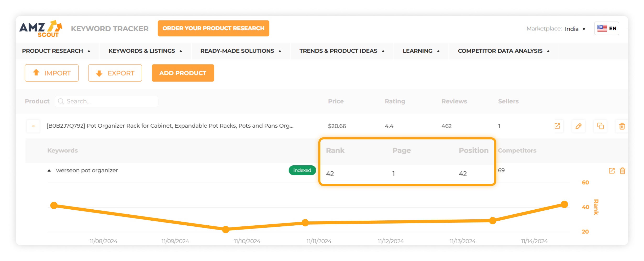Click the magnifier icon in the search box

pyautogui.click(x=61, y=101)
